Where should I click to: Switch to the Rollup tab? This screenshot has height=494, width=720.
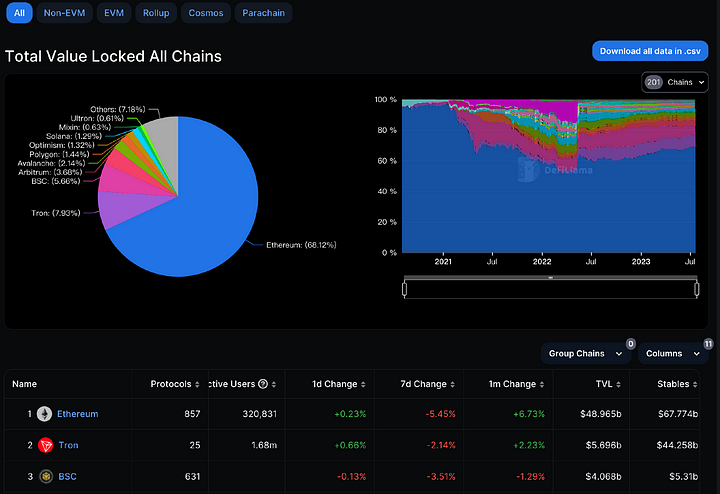point(158,13)
